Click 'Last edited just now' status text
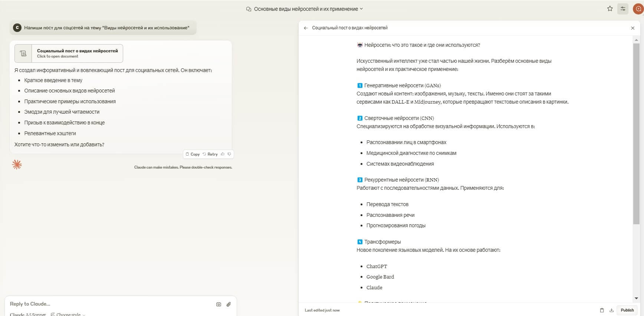This screenshot has width=644, height=316. [322, 310]
